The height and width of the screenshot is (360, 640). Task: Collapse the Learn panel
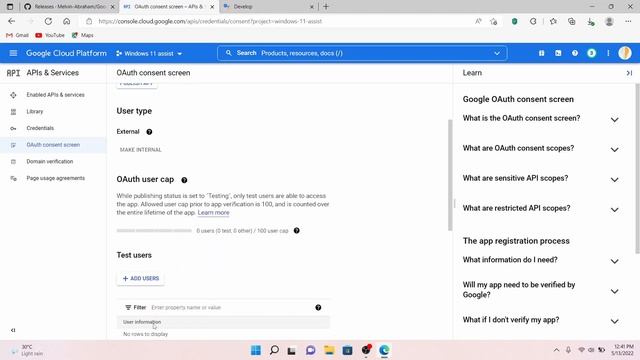pos(629,73)
